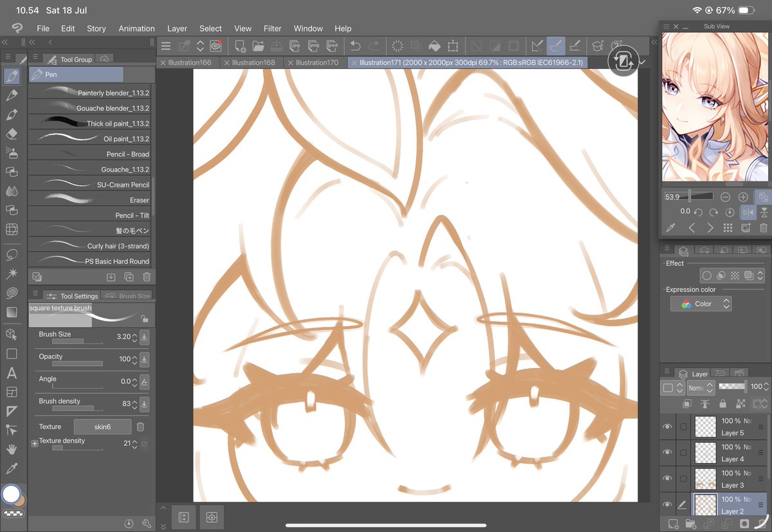Open the Filter menu
Image resolution: width=772 pixels, height=532 pixels.
click(273, 28)
